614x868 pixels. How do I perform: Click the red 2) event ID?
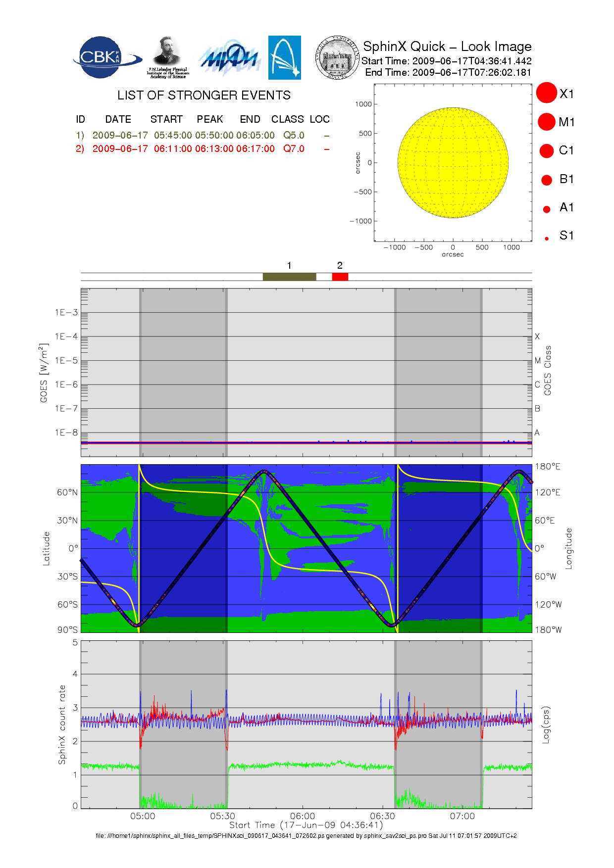(80, 149)
